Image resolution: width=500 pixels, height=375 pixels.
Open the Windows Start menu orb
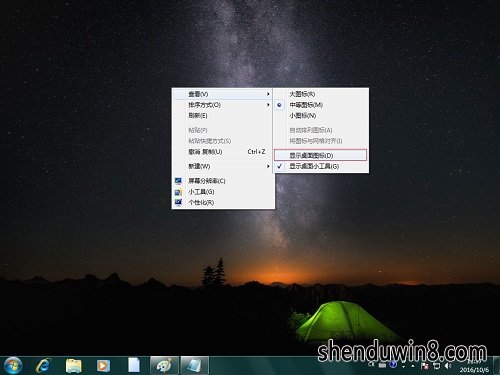[x=13, y=365]
